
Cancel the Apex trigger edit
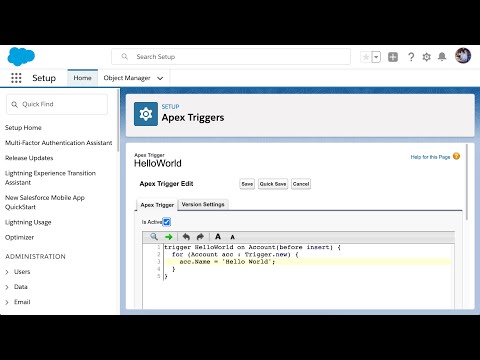coord(301,184)
